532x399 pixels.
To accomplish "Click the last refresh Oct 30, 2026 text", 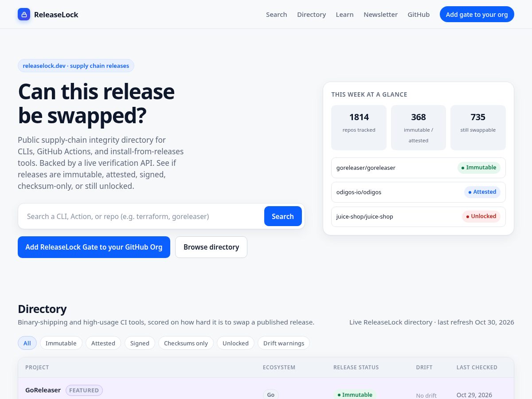I will [476, 322].
